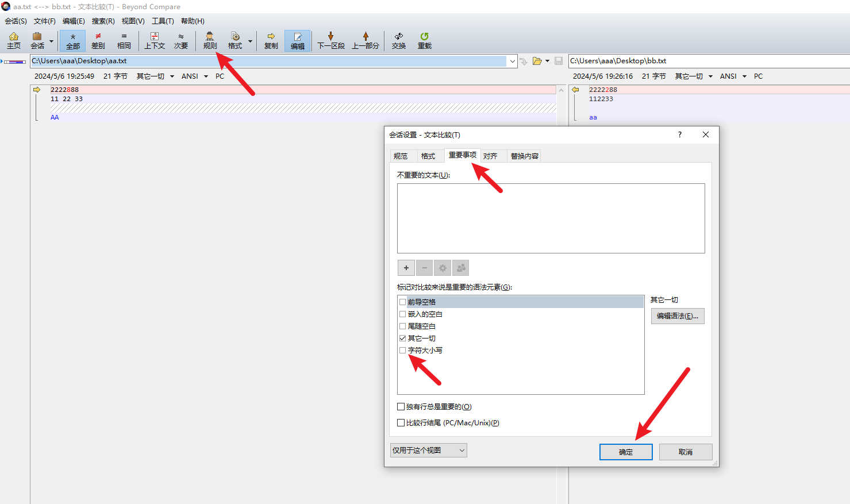Open the 会话(S) menu
Image resolution: width=850 pixels, height=504 pixels.
coord(16,21)
